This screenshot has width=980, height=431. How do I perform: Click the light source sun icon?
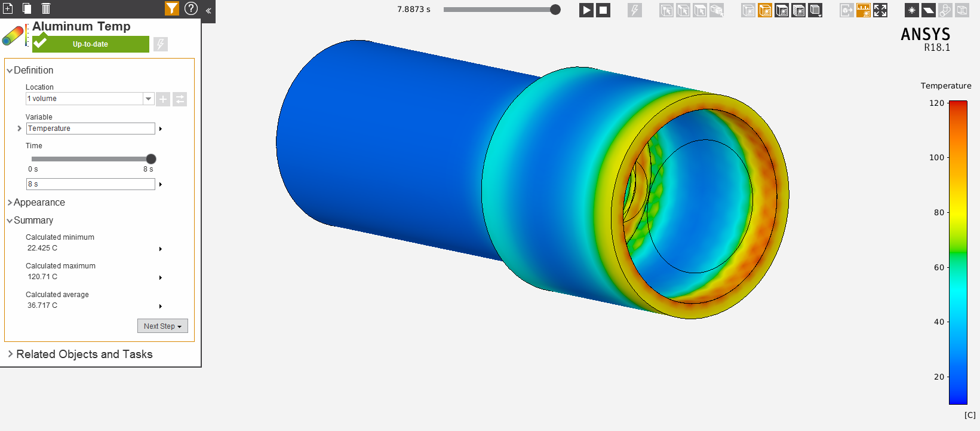(x=912, y=10)
